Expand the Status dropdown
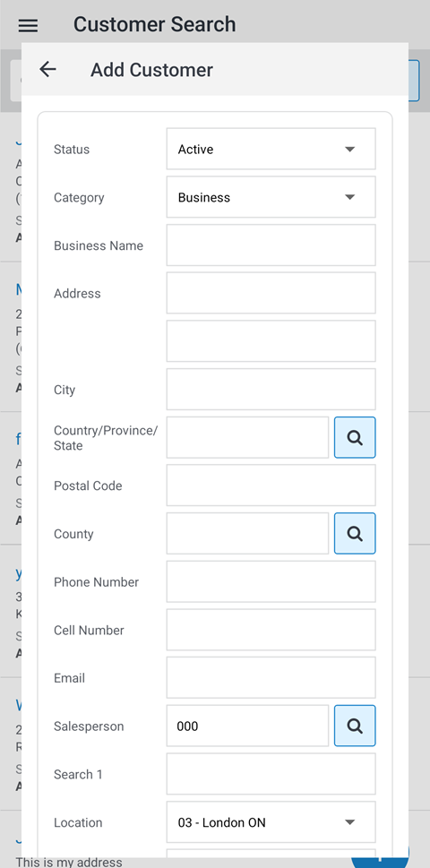430x868 pixels. point(271,149)
